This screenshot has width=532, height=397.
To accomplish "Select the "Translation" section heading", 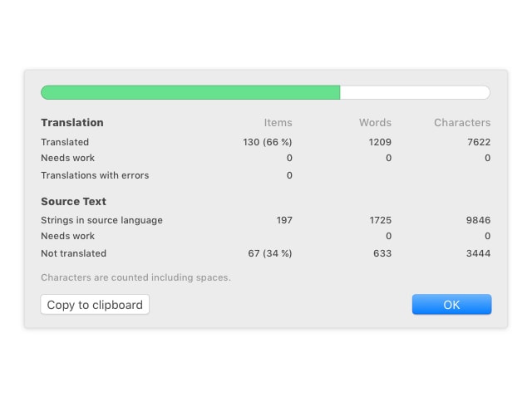I will (x=72, y=123).
